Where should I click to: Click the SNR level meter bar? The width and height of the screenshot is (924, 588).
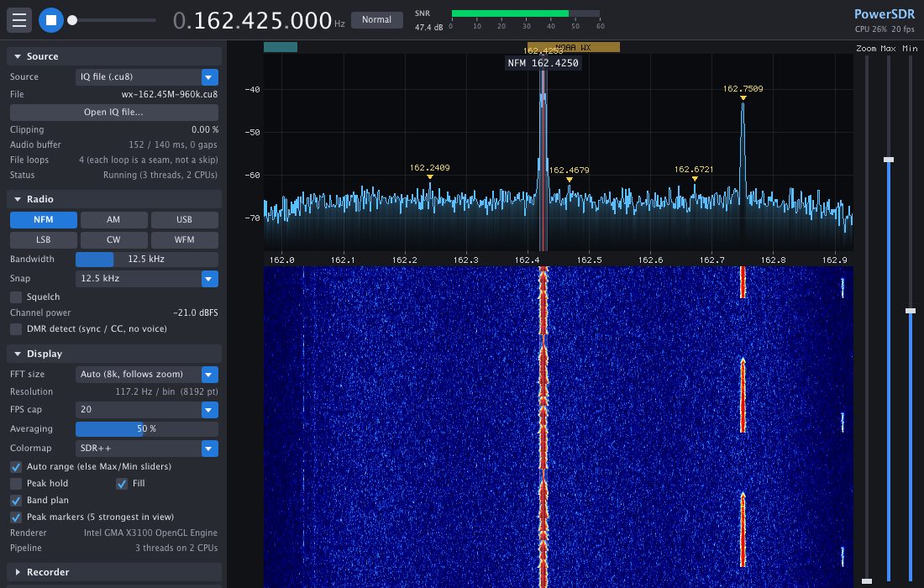coord(526,13)
